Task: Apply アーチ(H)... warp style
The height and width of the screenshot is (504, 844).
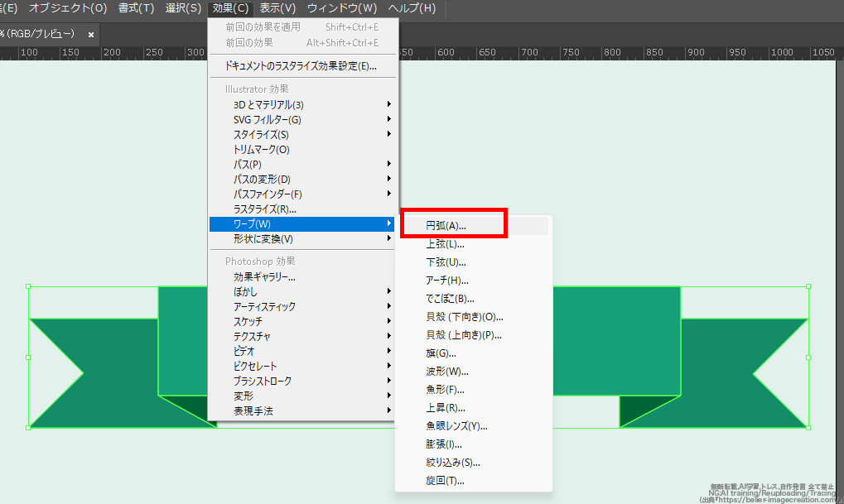Action: click(447, 281)
